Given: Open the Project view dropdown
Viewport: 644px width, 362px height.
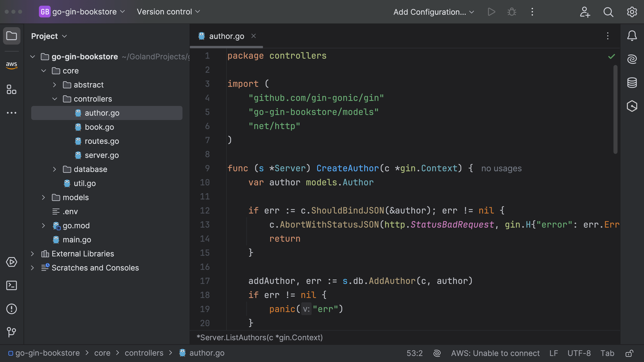Looking at the screenshot, I should click(49, 36).
